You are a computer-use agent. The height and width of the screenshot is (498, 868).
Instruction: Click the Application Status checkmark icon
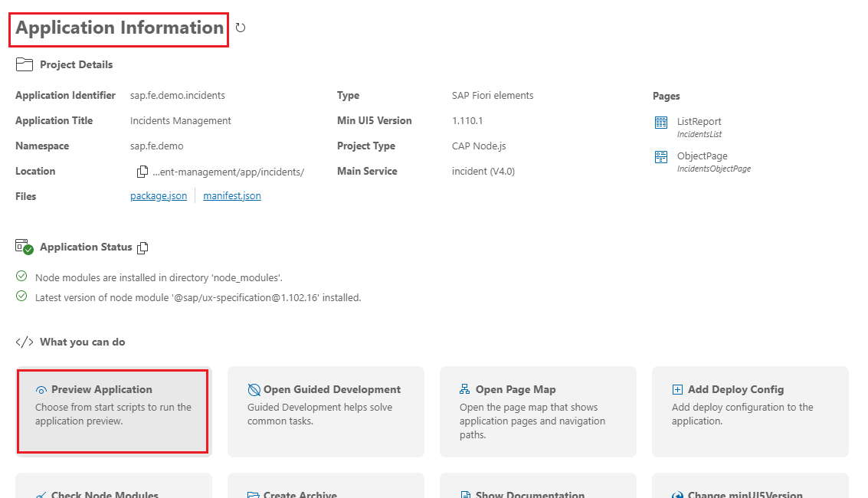click(25, 247)
